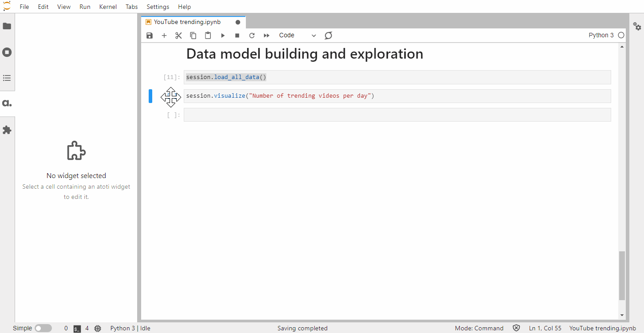Click Mode: Command status text
Screen dimensions: 644x333
coord(479,329)
